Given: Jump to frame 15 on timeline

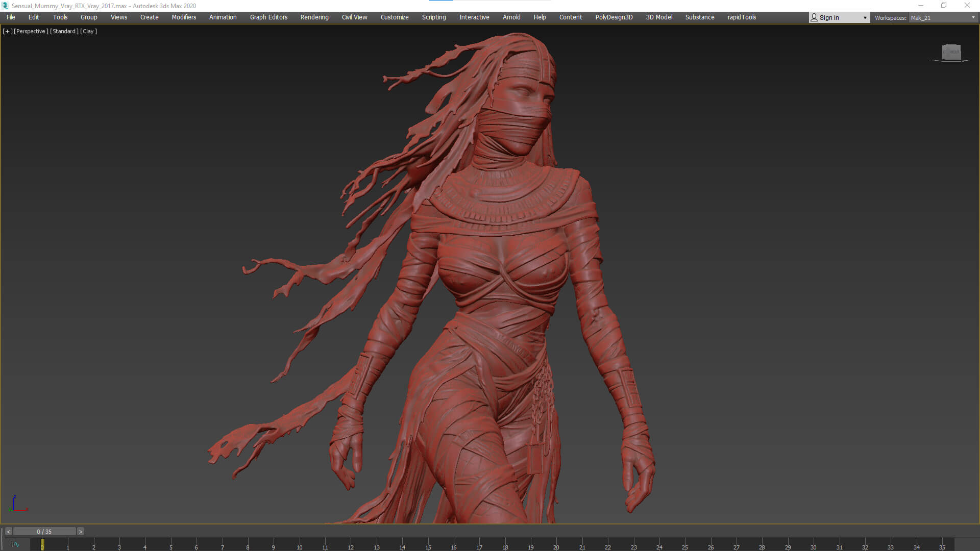Looking at the screenshot, I should [428, 547].
